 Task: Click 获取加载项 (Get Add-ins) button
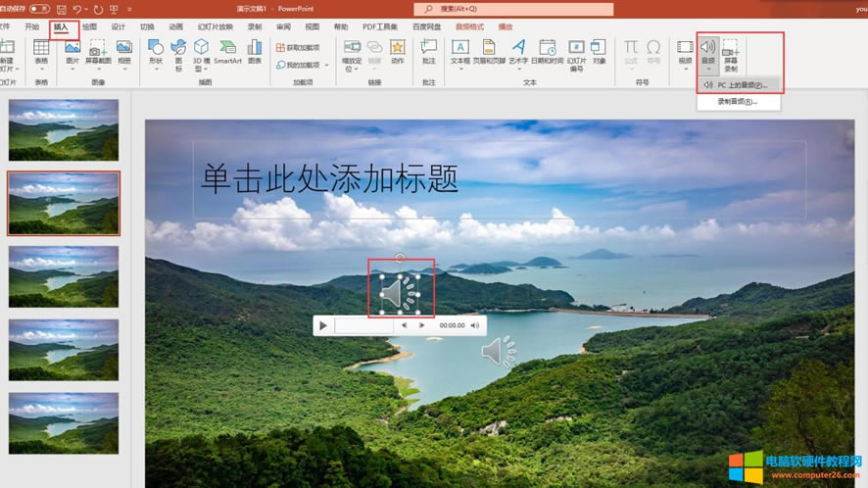[x=298, y=47]
